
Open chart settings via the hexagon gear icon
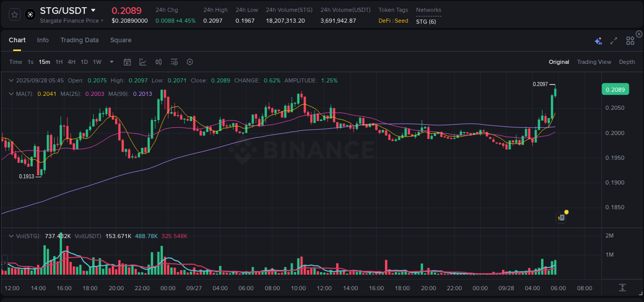click(190, 62)
